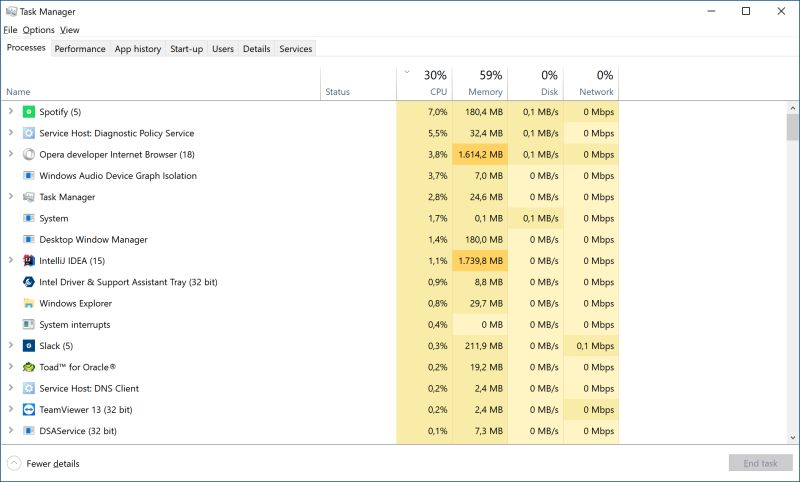
Task: Click the Toad for Oracle frog icon
Action: [x=29, y=367]
